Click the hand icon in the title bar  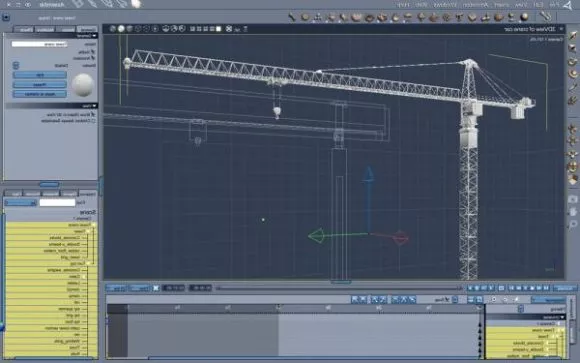tap(136, 4)
